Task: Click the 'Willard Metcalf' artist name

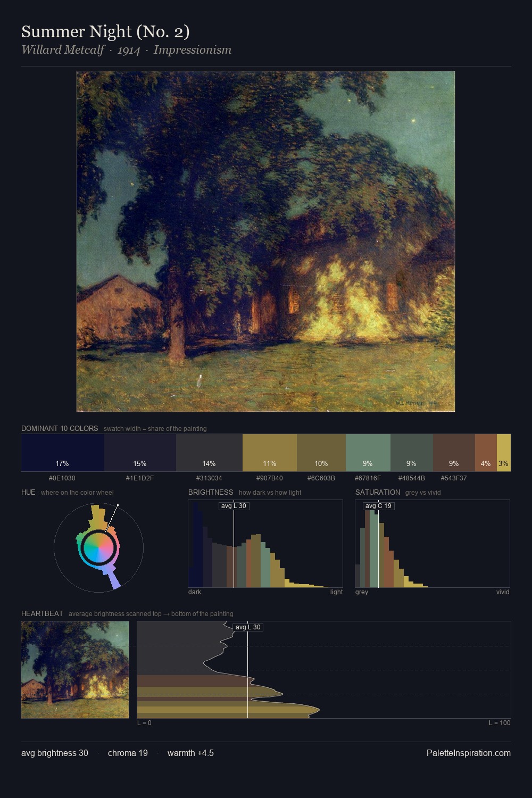Action: [x=62, y=50]
